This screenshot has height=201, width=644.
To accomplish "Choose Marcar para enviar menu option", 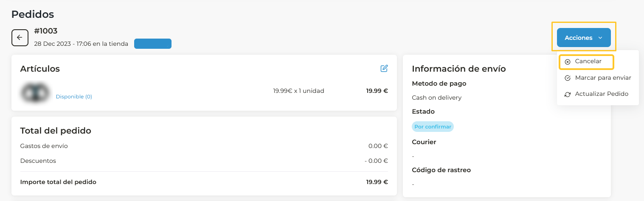I will [603, 78].
